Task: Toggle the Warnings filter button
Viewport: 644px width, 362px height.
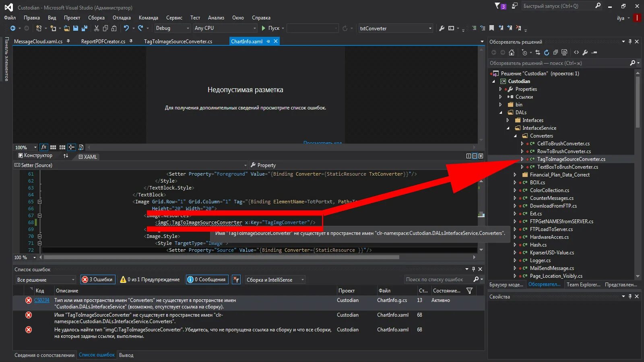Action: coord(150,280)
